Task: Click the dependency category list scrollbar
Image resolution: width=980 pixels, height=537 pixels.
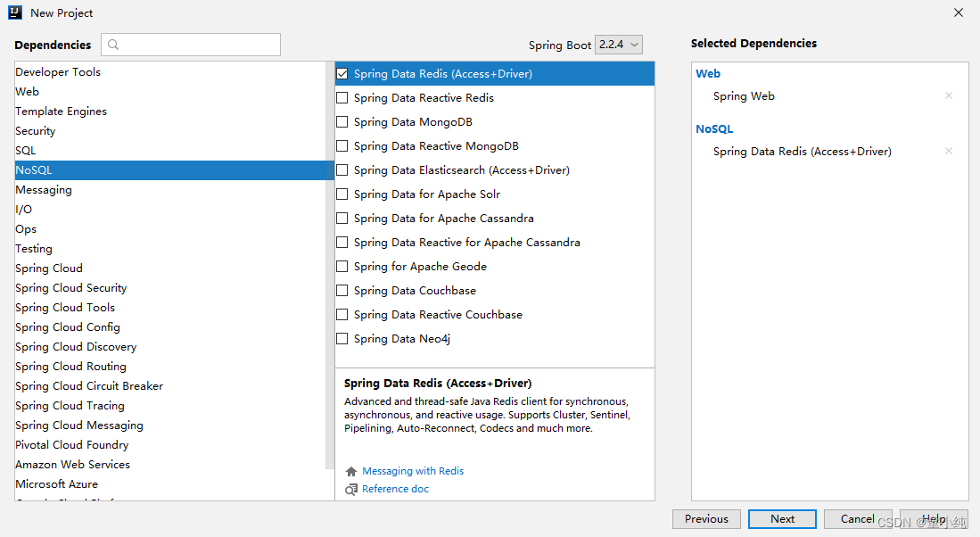Action: (x=330, y=268)
